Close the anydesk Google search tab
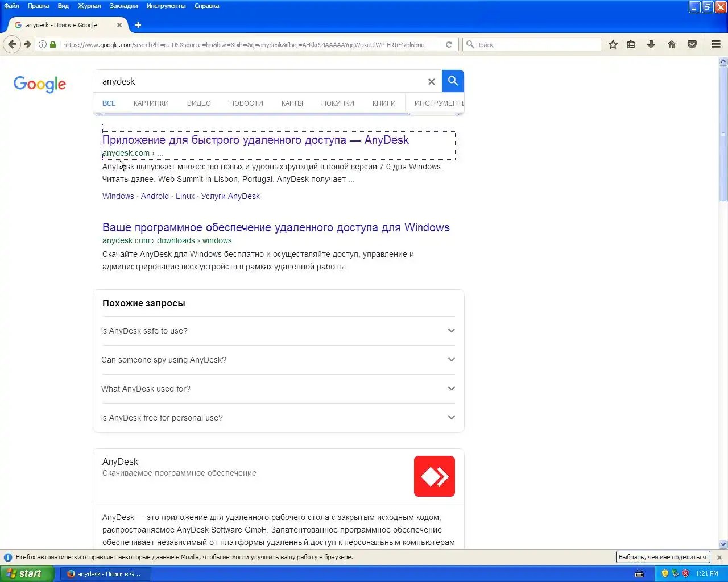 click(119, 25)
